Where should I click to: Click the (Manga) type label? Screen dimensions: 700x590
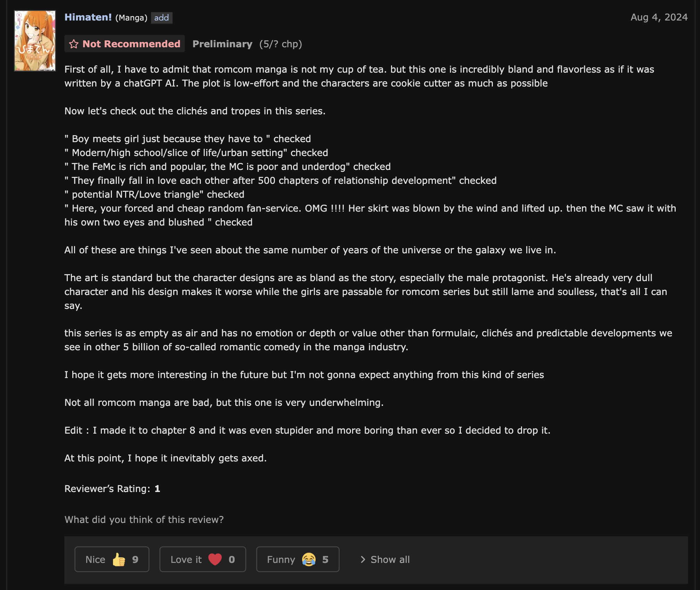tap(131, 18)
